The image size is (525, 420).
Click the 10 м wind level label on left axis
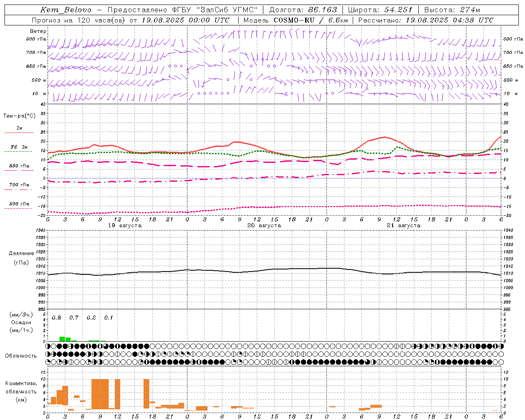pos(39,94)
